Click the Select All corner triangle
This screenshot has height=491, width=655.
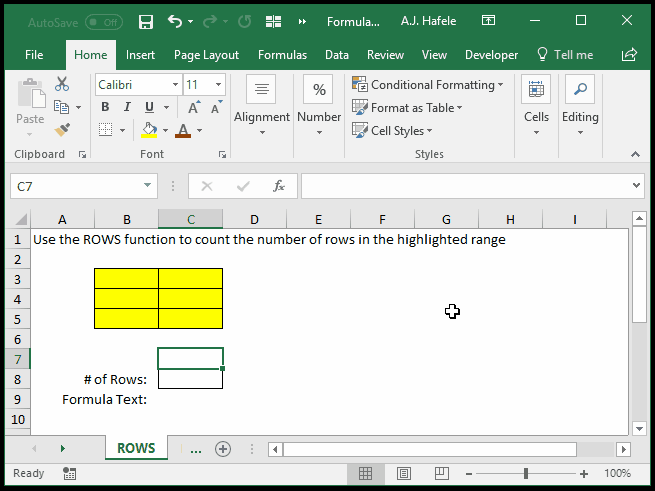(20, 219)
